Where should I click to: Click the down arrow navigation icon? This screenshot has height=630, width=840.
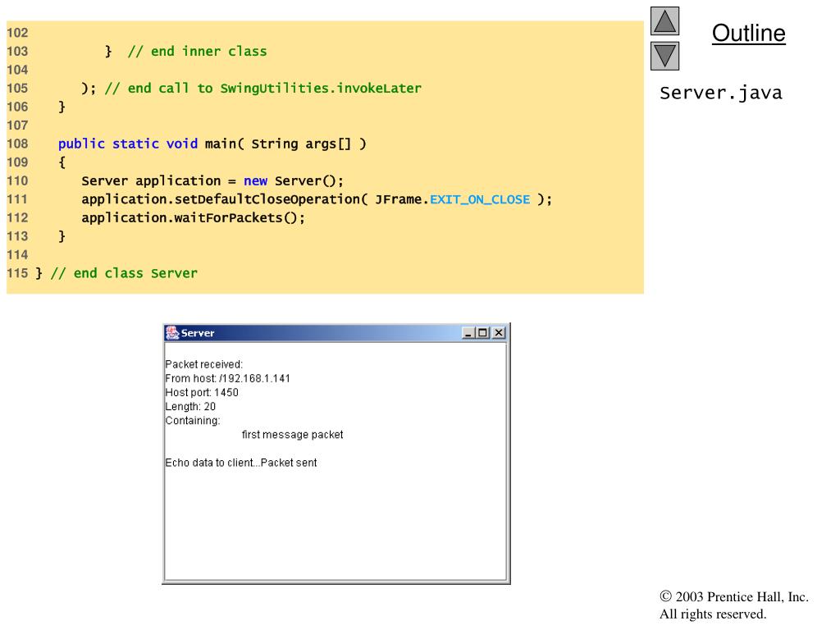tap(664, 57)
